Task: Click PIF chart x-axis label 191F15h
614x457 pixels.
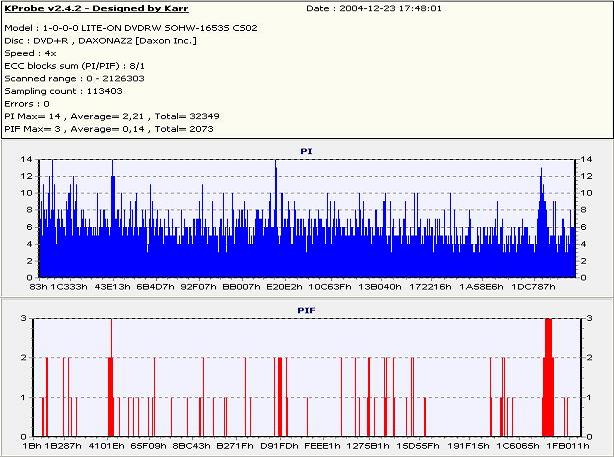Action: pyautogui.click(x=468, y=446)
